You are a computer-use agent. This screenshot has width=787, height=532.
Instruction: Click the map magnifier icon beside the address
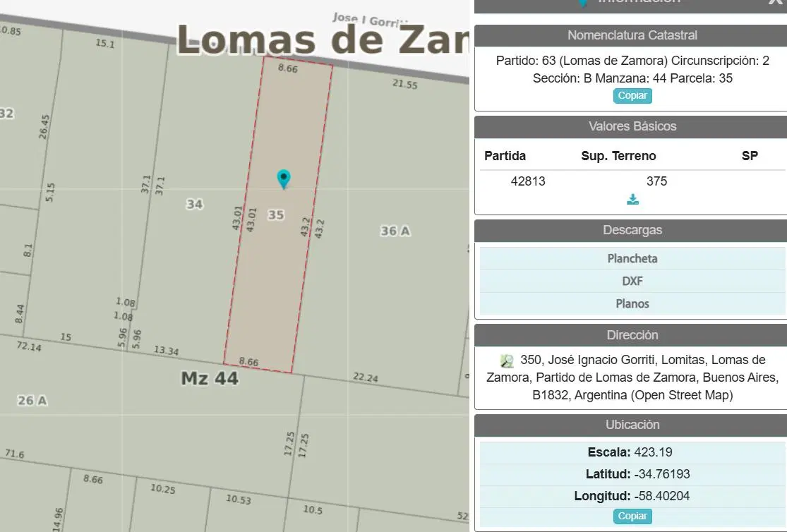(507, 361)
